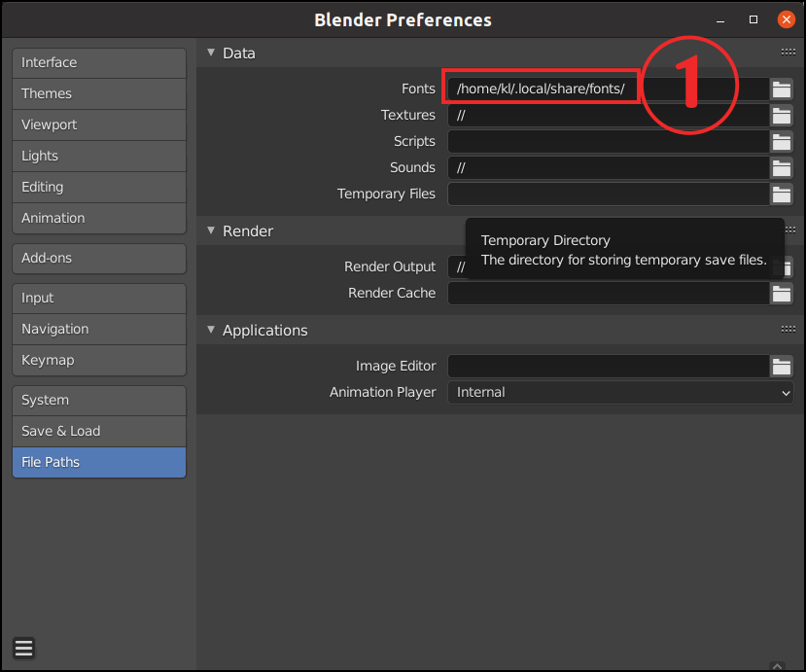The width and height of the screenshot is (806, 672).
Task: Click the Render Cache path field
Action: coord(609,294)
